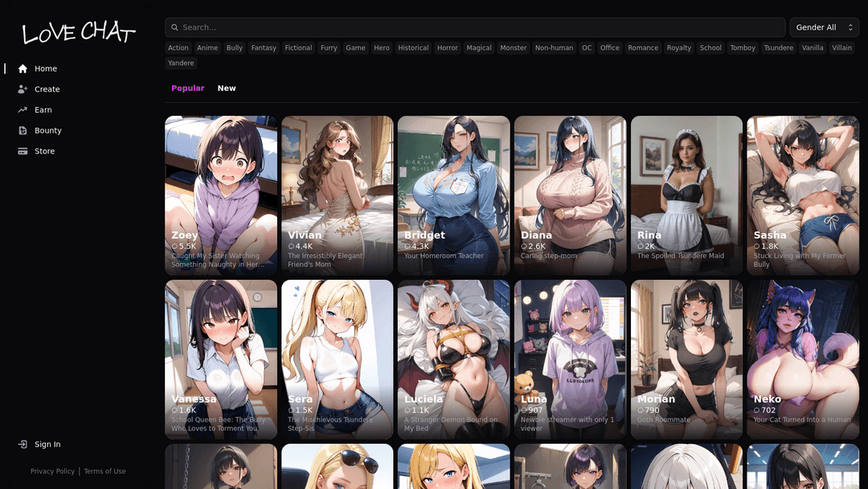Filter by the Fictional tag
This screenshot has width=868, height=489.
point(298,47)
